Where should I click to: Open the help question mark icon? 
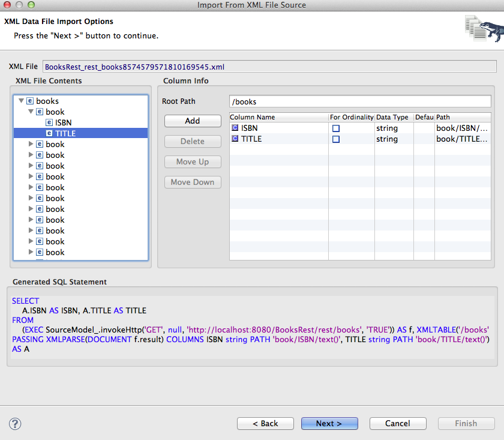tap(15, 424)
